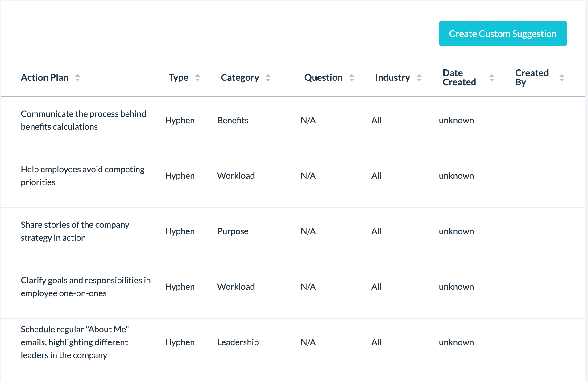Click N/A question in Share stories row
The width and height of the screenshot is (588, 381).
[308, 231]
